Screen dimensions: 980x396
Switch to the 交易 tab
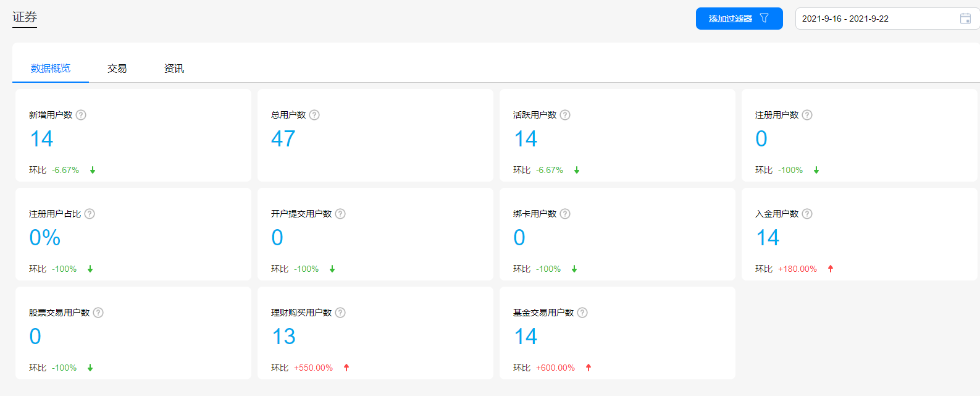pyautogui.click(x=117, y=68)
